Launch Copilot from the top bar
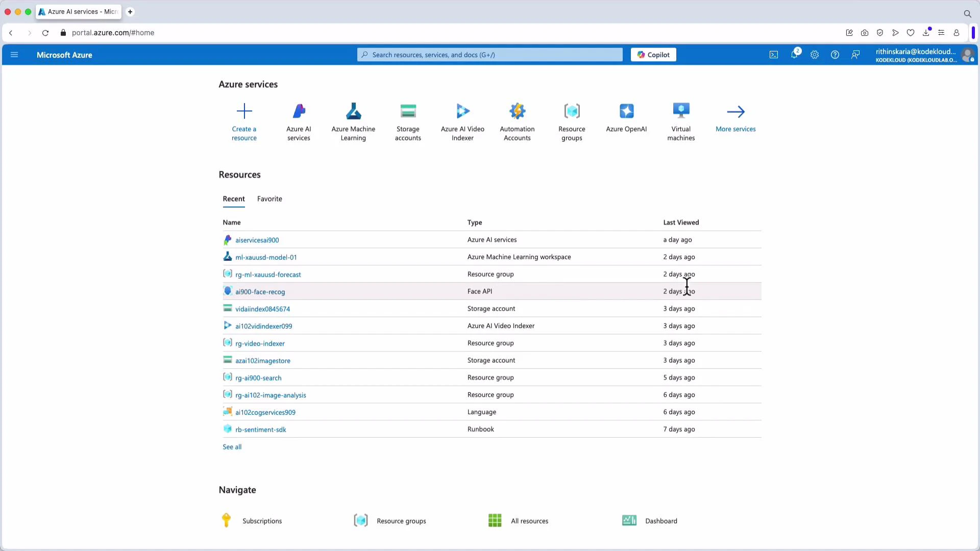This screenshot has height=551, width=980. [653, 55]
